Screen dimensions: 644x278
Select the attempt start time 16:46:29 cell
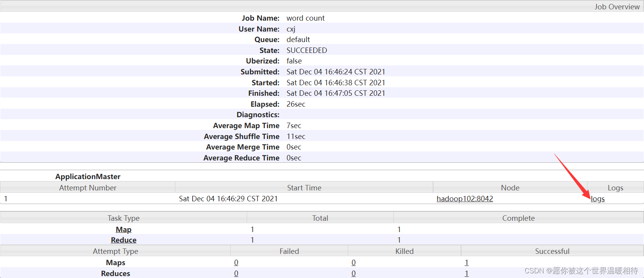click(x=228, y=199)
